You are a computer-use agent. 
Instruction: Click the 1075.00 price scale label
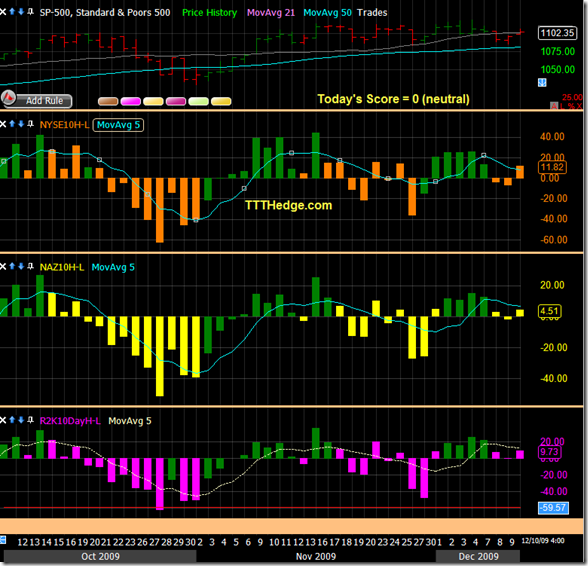point(558,51)
